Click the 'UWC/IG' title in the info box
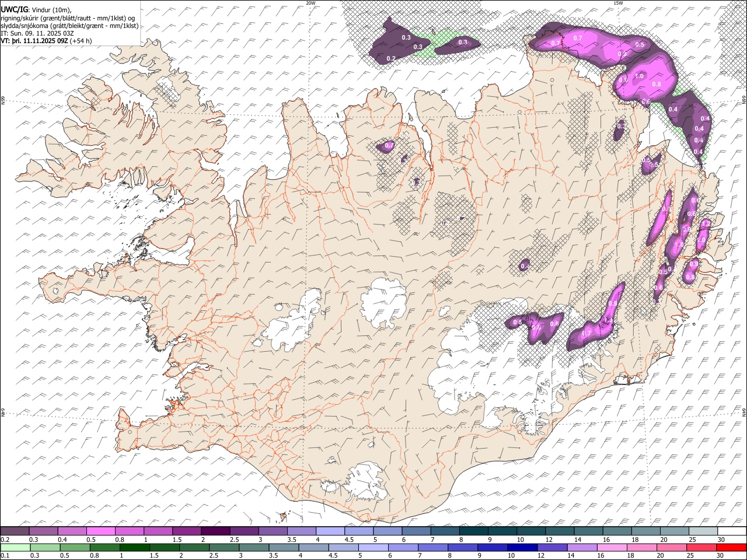 coord(13,9)
